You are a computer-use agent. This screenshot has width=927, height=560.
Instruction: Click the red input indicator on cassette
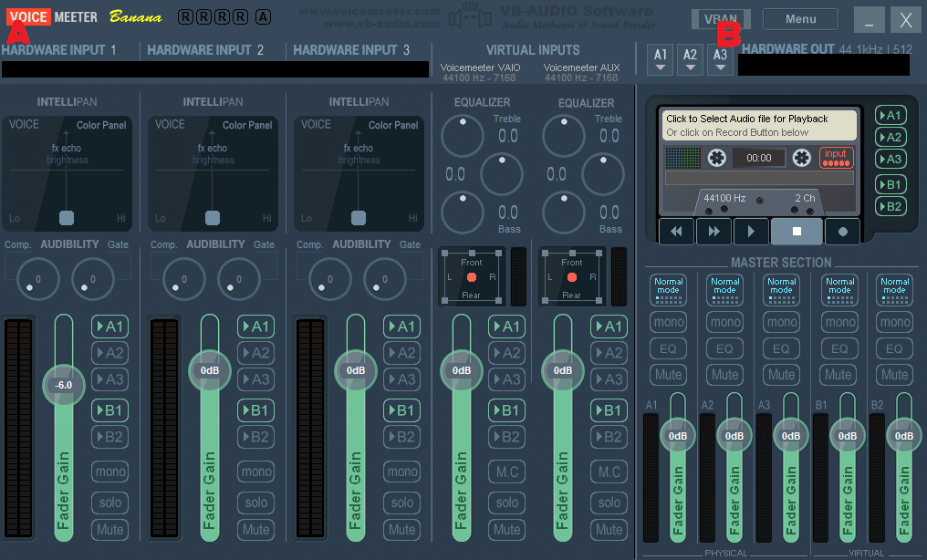[x=836, y=158]
